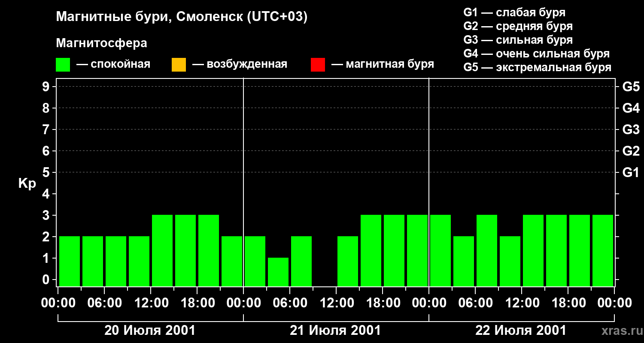Click the '06:00' time label for 21 July

point(290,303)
